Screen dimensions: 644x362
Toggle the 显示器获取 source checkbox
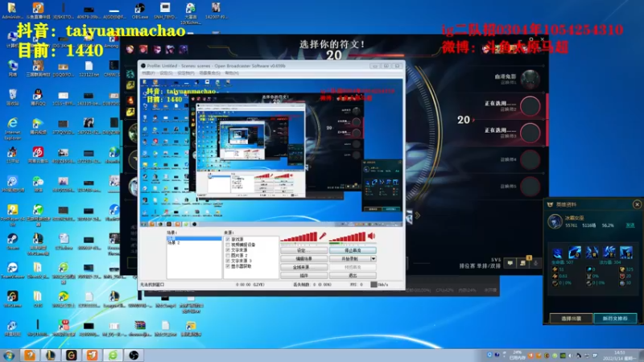[228, 266]
